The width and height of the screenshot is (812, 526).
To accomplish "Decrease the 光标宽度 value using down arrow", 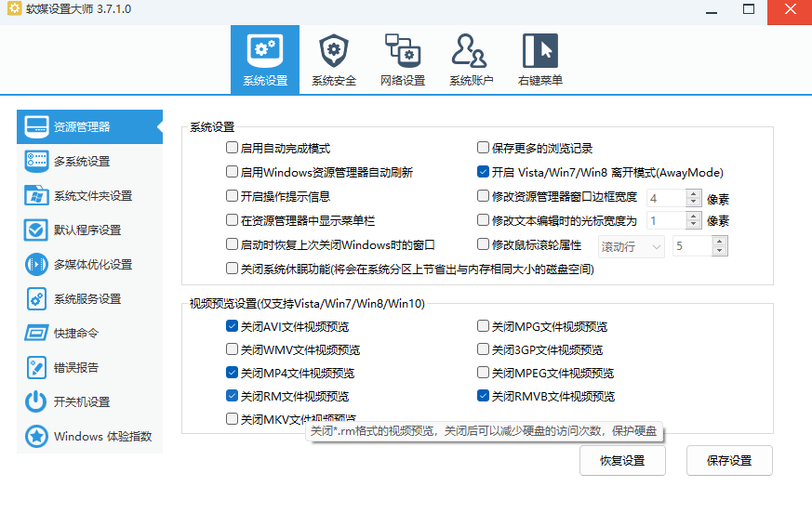I will coord(693,226).
